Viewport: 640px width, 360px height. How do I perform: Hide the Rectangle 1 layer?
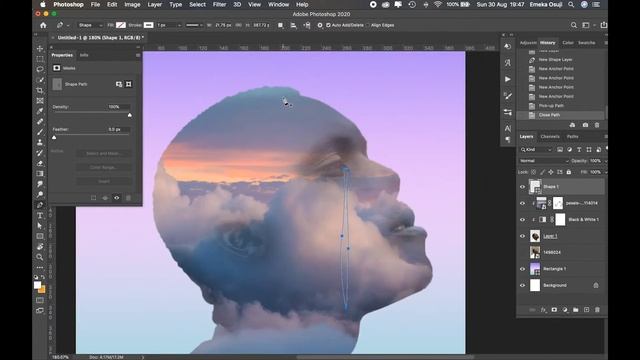pyautogui.click(x=522, y=269)
